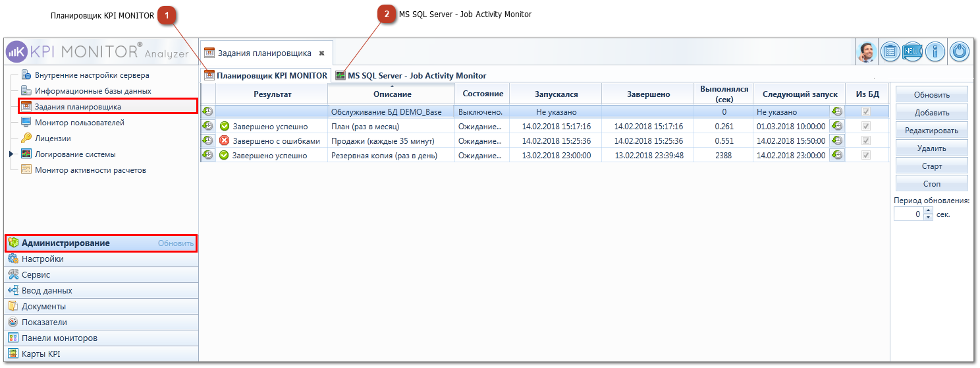Click the Задания планировщика tab icon
This screenshot has height=368, width=980.
point(209,53)
